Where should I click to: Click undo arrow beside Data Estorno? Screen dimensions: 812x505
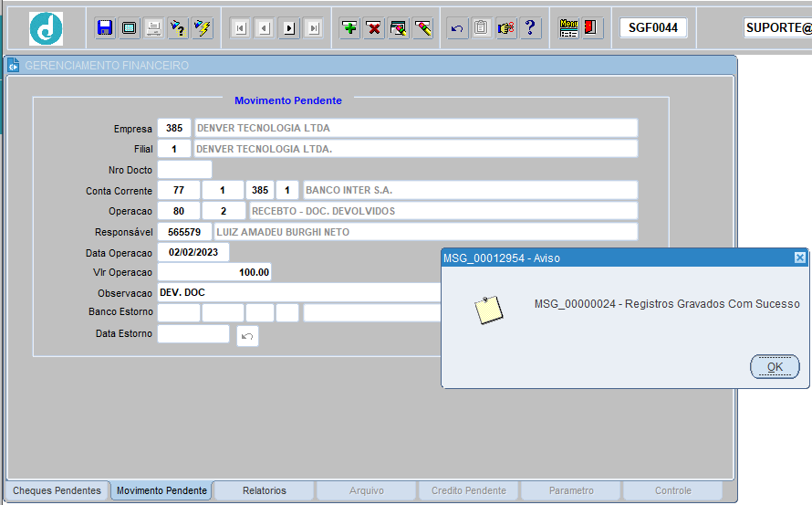[247, 336]
